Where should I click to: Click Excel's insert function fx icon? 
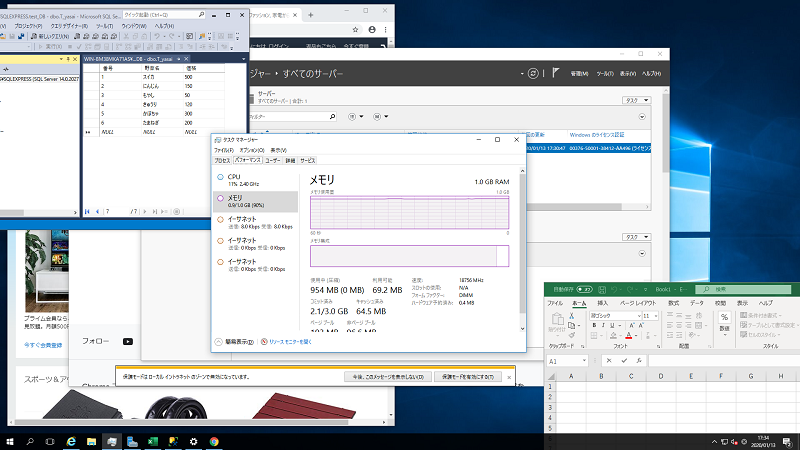pyautogui.click(x=638, y=361)
